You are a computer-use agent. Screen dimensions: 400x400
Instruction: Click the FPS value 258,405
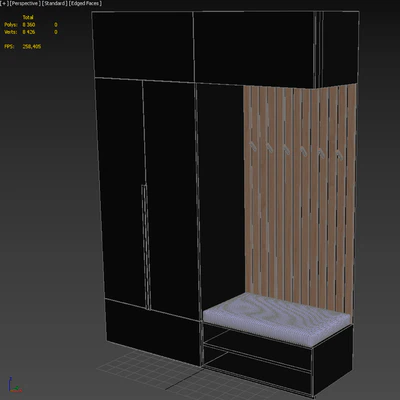coord(32,47)
